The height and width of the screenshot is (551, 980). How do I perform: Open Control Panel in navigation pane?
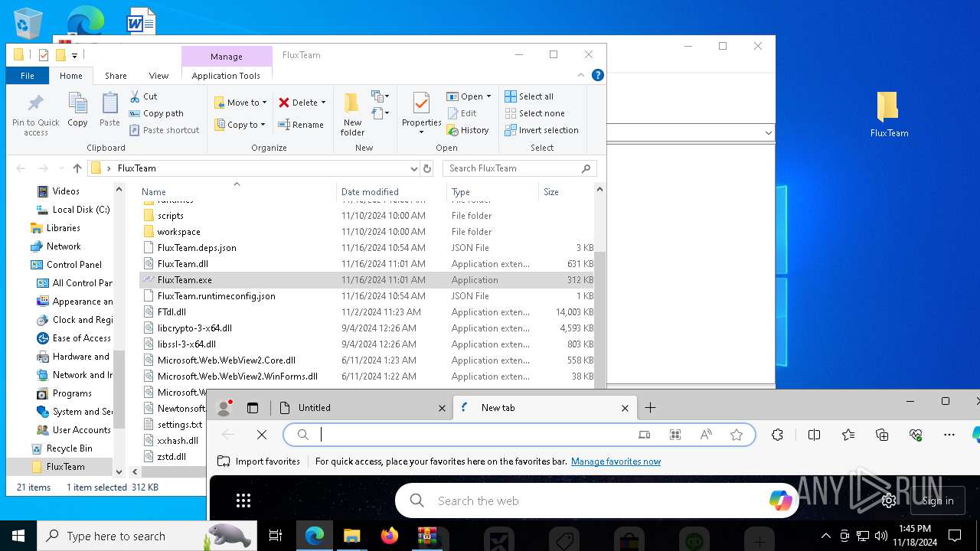tap(73, 265)
